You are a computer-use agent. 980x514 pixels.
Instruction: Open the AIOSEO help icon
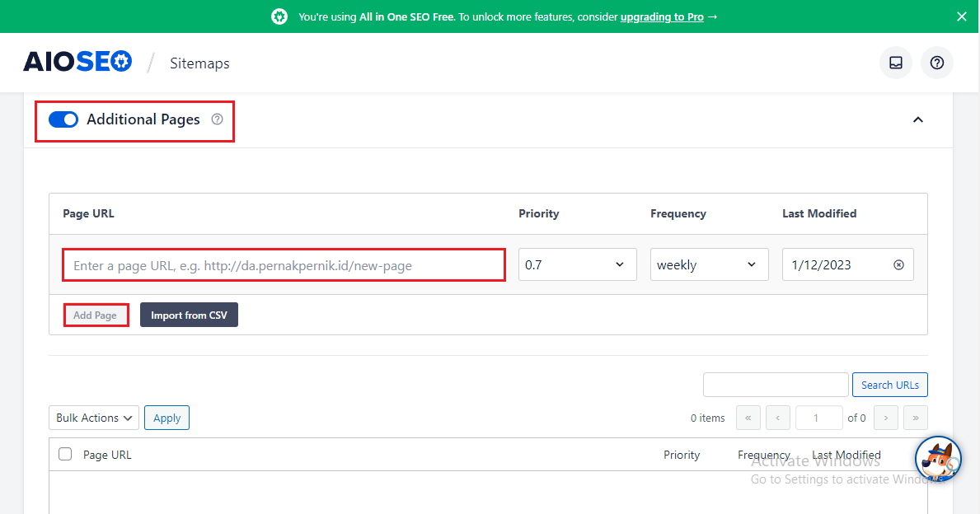click(936, 63)
